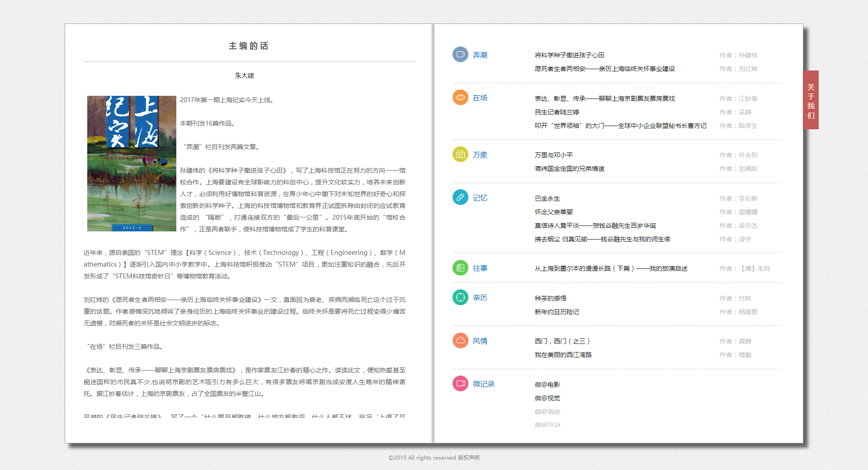The image size is (868, 470).
Task: Click author text 作者：傅勤
Action: [736, 355]
